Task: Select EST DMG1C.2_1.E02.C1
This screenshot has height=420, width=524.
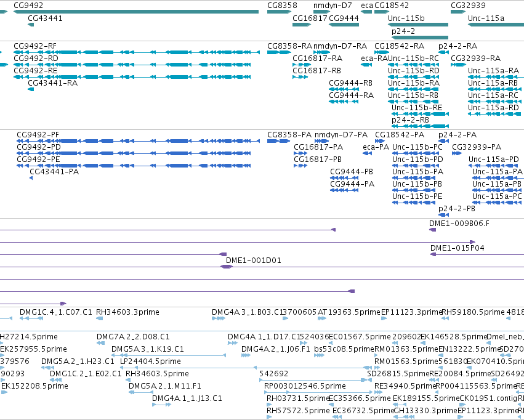Action: pos(86,374)
